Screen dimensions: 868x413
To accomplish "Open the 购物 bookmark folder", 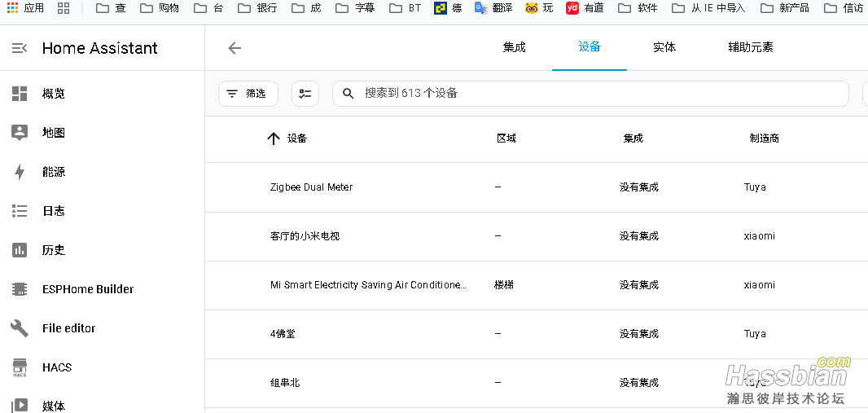I will pyautogui.click(x=160, y=8).
